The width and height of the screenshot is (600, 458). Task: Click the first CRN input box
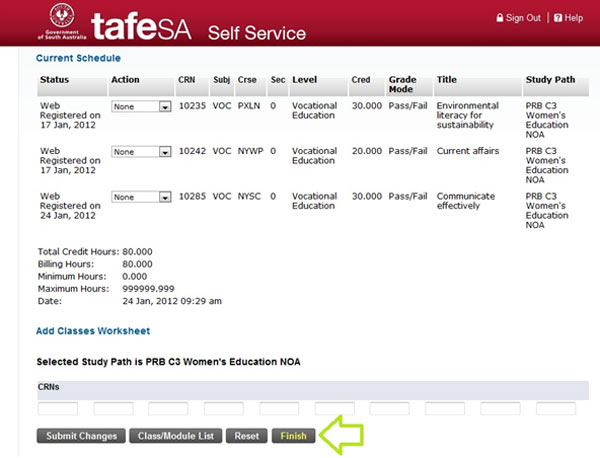point(58,409)
